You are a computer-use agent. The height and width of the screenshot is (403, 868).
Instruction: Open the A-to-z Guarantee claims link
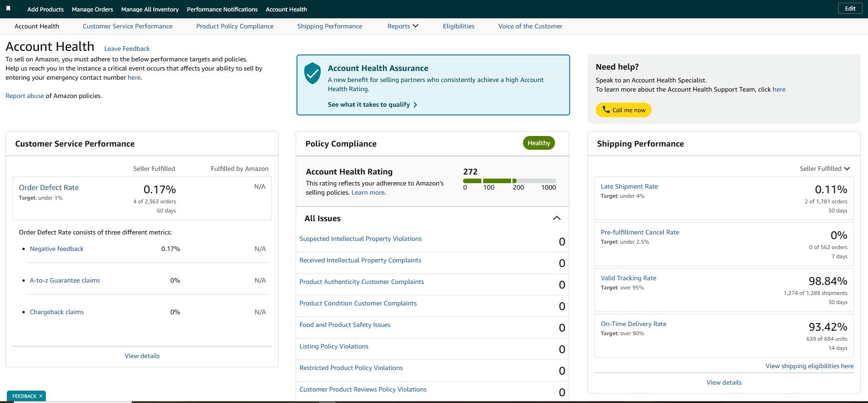point(65,280)
